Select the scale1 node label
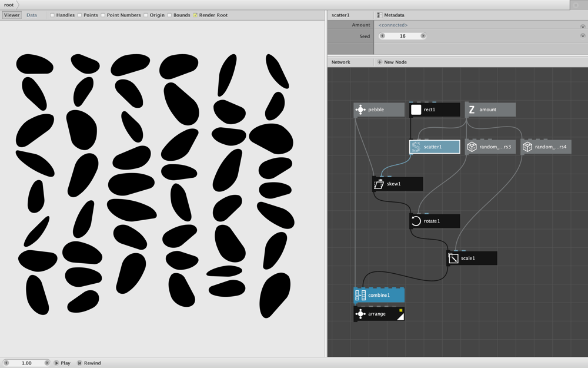The height and width of the screenshot is (368, 588). pyautogui.click(x=467, y=258)
